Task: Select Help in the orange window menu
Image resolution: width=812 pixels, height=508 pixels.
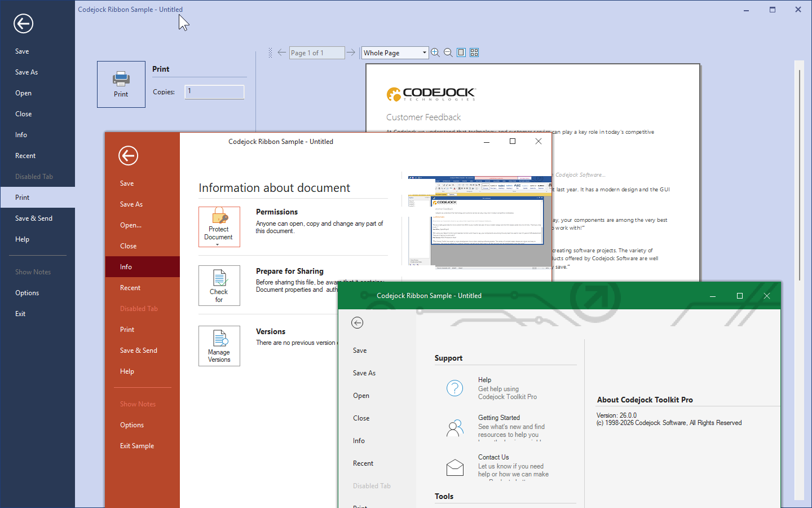Action: (x=142, y=371)
